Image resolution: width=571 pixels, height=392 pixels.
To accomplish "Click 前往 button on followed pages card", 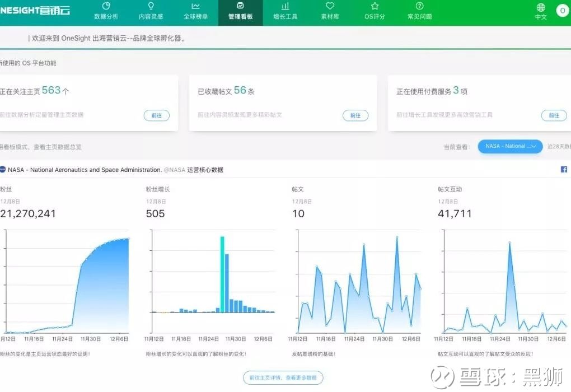I will [x=157, y=115].
